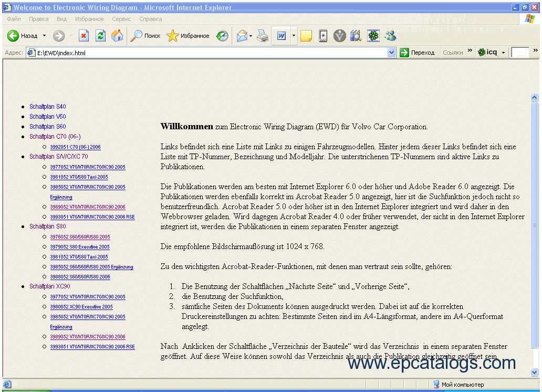Image resolution: width=542 pixels, height=392 pixels.
Task: Open the address bar dropdown list
Action: (391, 53)
